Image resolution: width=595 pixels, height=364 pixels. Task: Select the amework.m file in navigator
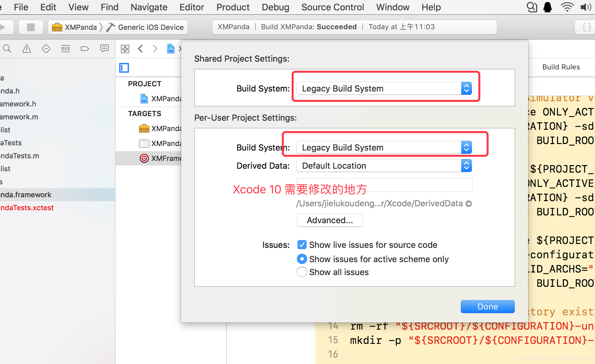(x=19, y=117)
